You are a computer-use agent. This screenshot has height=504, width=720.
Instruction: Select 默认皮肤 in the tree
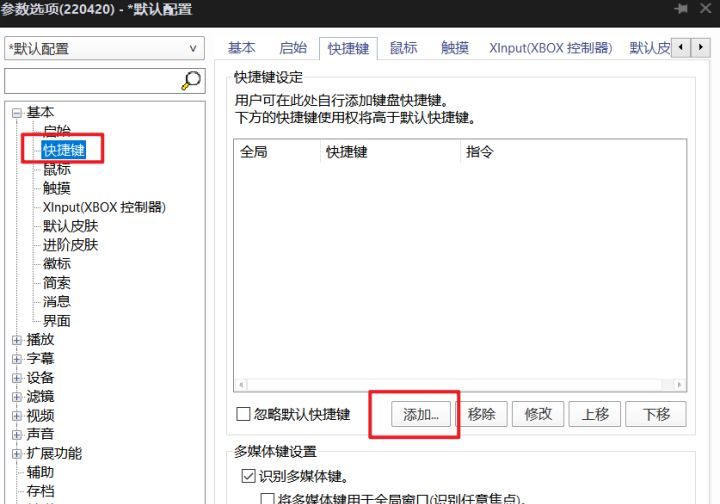pyautogui.click(x=70, y=226)
